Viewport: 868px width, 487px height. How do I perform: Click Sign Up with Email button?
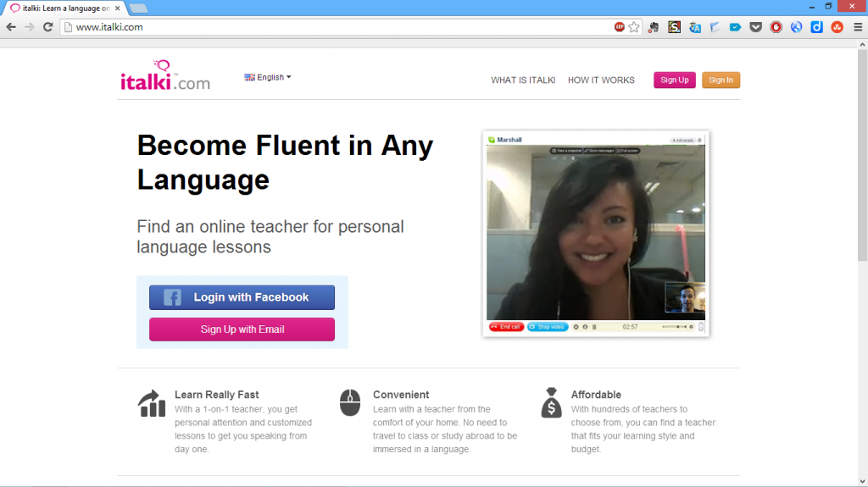click(242, 329)
